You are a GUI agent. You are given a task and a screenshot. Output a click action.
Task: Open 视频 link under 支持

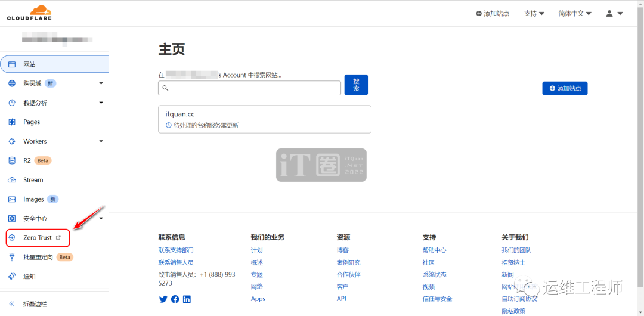tap(428, 286)
